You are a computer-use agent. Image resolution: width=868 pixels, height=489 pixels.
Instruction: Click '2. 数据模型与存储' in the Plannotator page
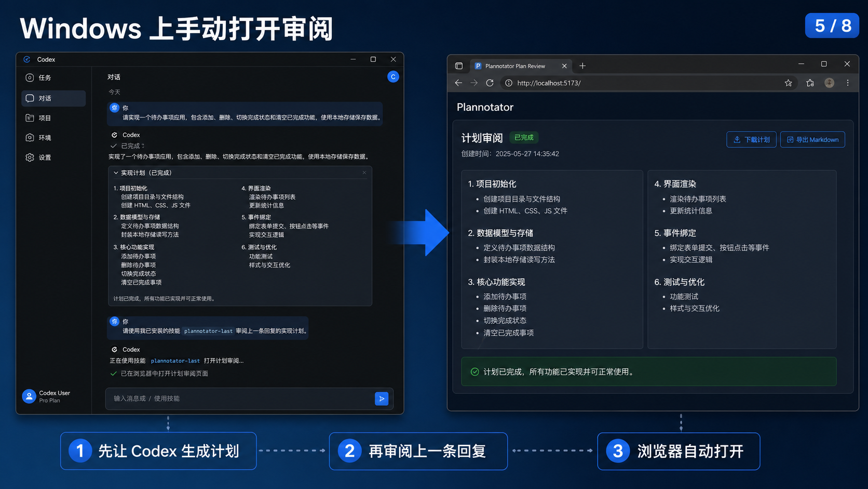pyautogui.click(x=500, y=233)
